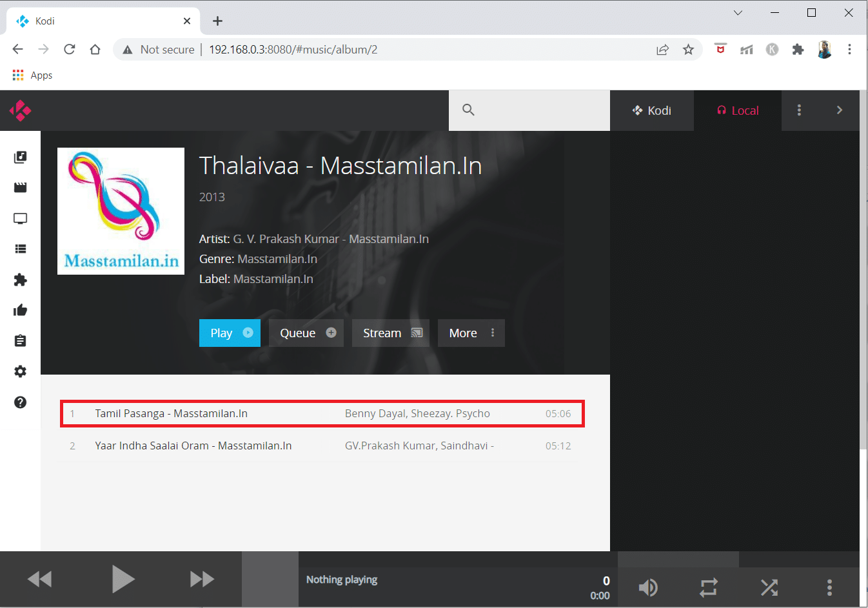The image size is (868, 608).
Task: Click the now-playing thumbnail placeholder
Action: pos(270,579)
